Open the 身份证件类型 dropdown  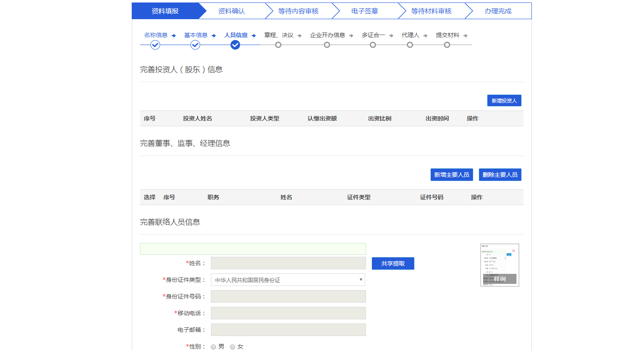click(x=288, y=280)
